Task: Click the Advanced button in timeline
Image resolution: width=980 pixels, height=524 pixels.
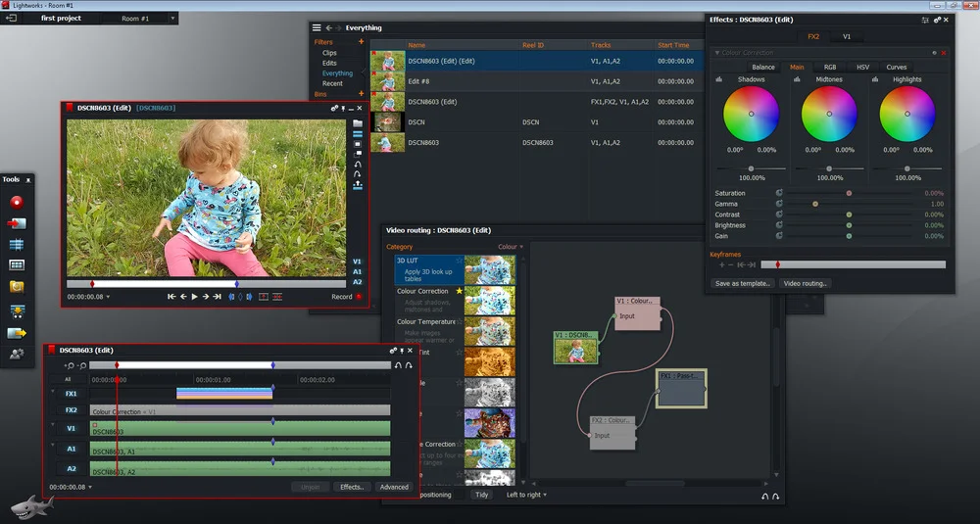Action: 394,487
